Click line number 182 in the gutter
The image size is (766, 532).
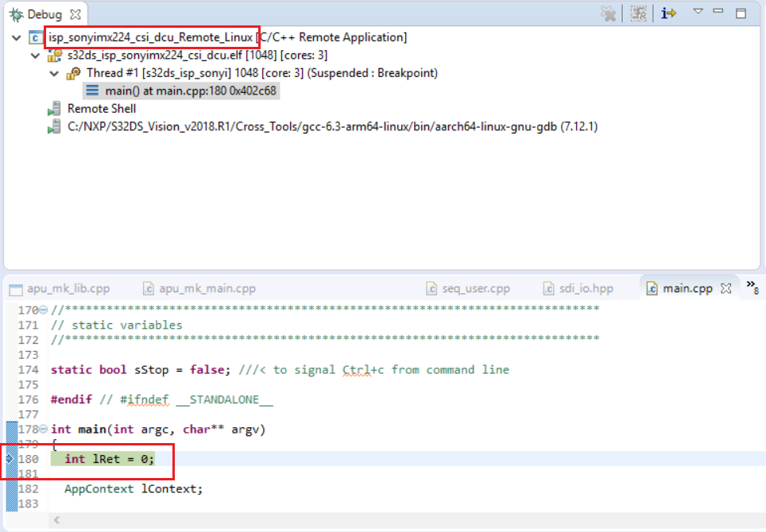tap(29, 488)
